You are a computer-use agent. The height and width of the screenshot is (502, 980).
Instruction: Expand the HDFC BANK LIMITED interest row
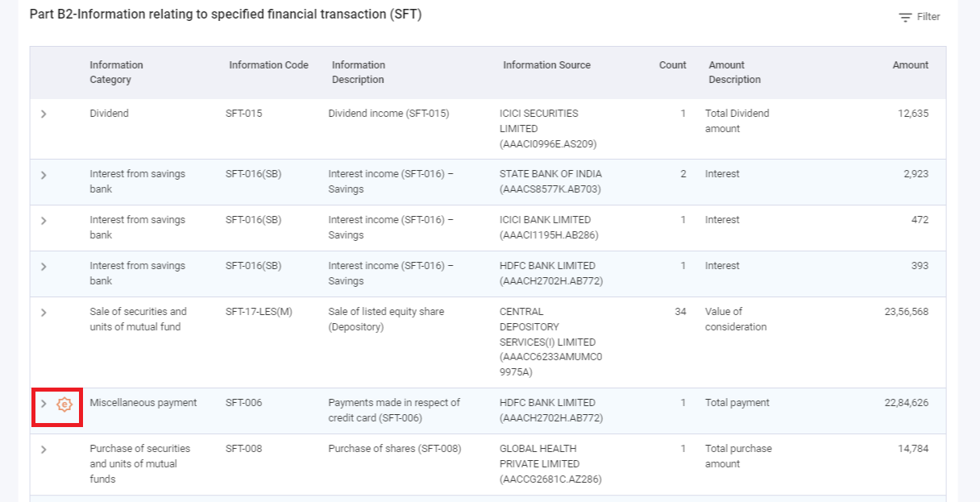click(x=44, y=266)
